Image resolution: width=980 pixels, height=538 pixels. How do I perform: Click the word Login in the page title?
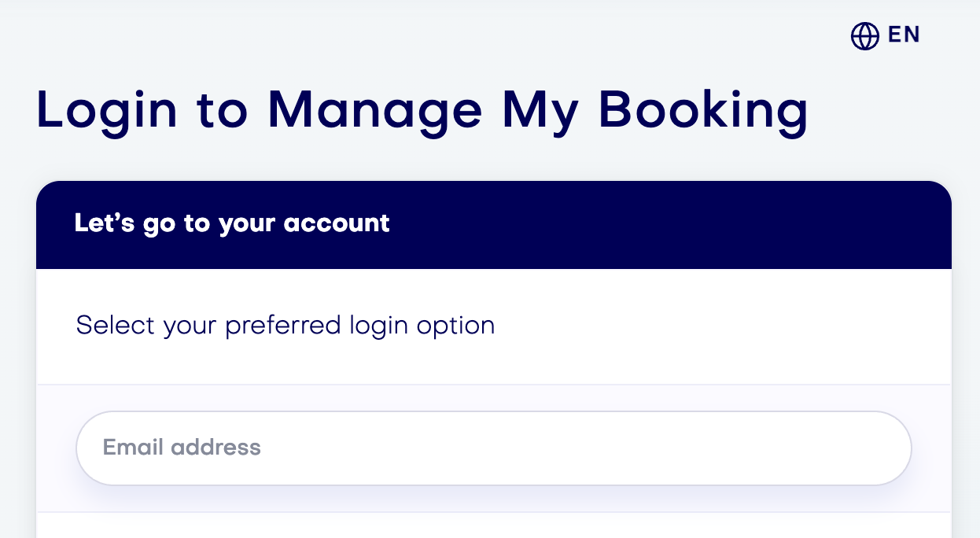[107, 112]
